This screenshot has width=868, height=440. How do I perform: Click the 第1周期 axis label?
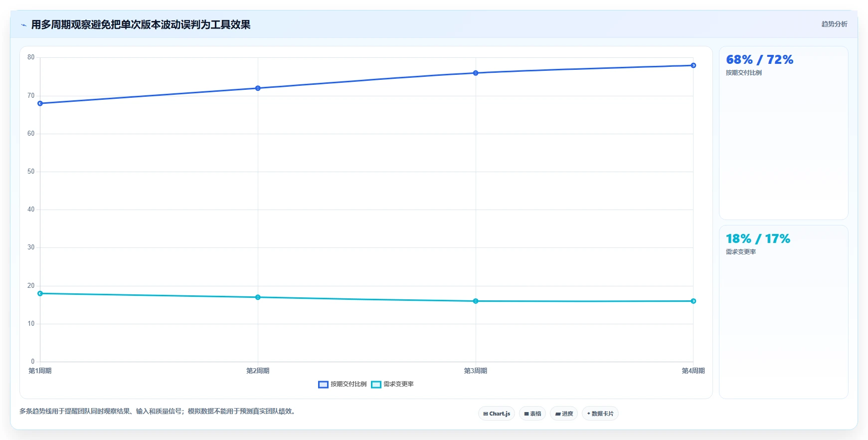point(40,371)
